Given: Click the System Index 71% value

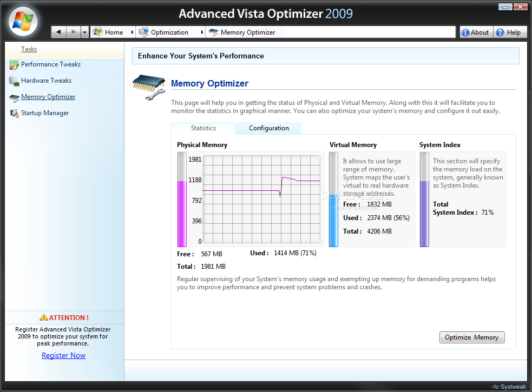Looking at the screenshot, I should click(x=488, y=212).
